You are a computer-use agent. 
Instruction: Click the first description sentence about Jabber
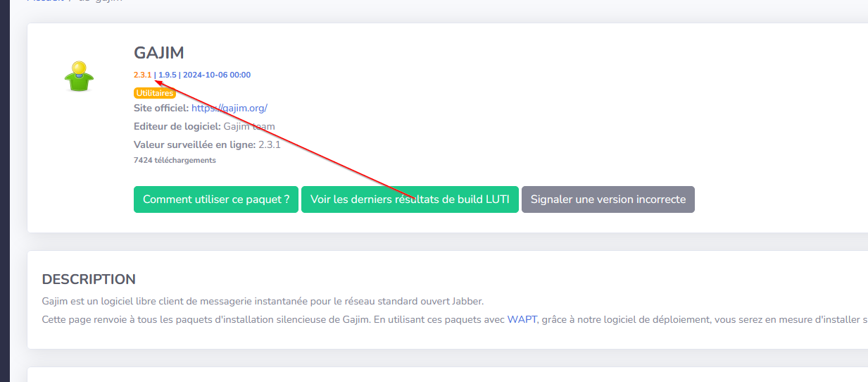pyautogui.click(x=263, y=301)
